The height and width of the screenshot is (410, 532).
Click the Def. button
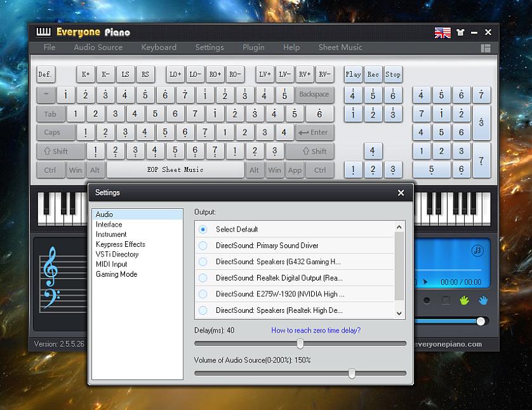(46, 74)
